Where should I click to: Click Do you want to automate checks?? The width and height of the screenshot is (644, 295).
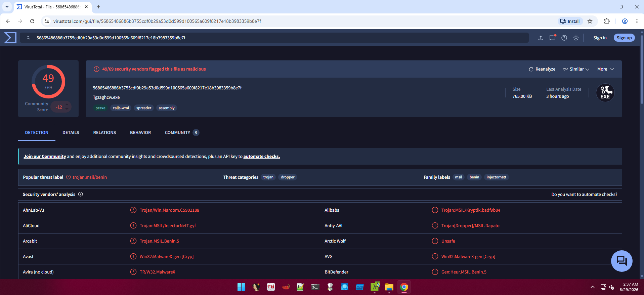[x=584, y=195]
